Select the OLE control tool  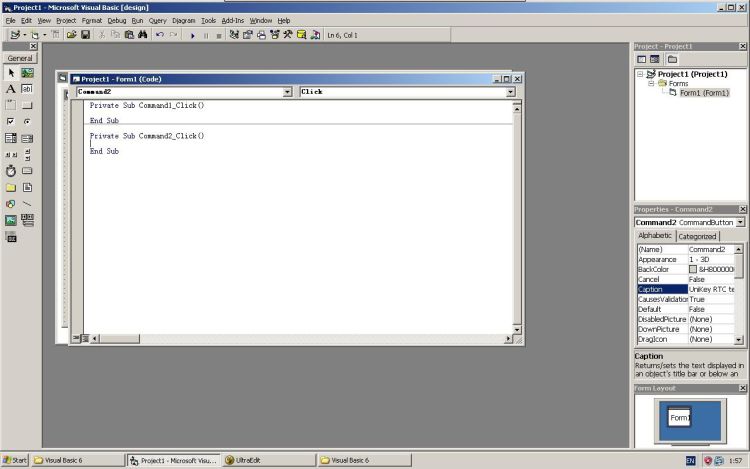pos(11,237)
